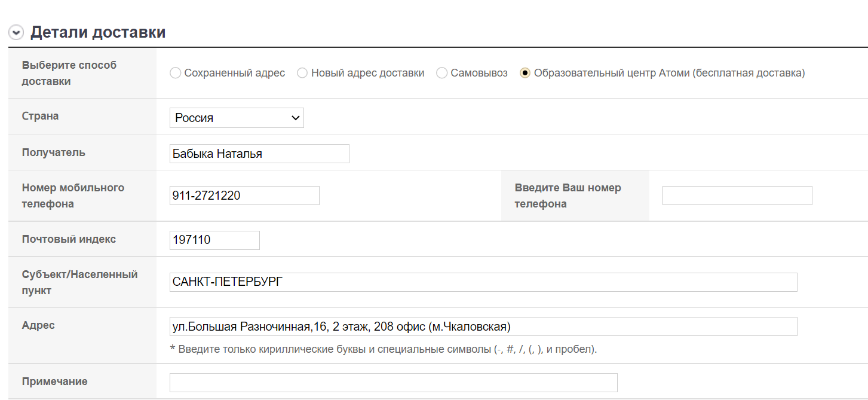Click the САНКТ-ПЕТЕРБУРГ city input field
Viewport: 868px width, 400px height.
tap(483, 282)
